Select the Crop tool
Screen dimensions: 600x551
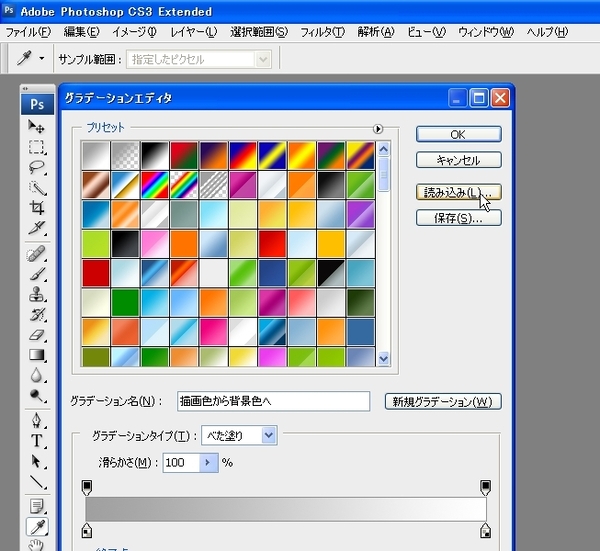click(37, 208)
